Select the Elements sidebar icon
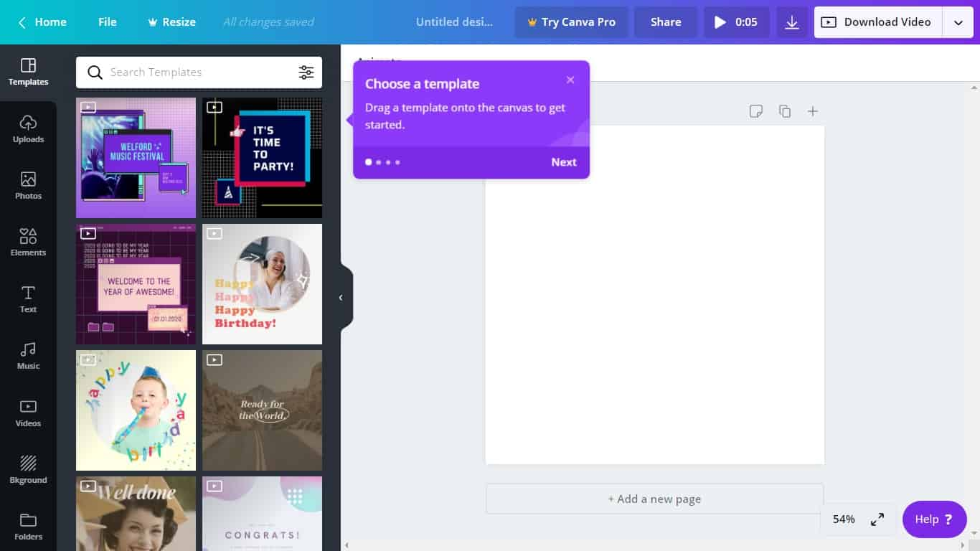980x551 pixels. (28, 241)
